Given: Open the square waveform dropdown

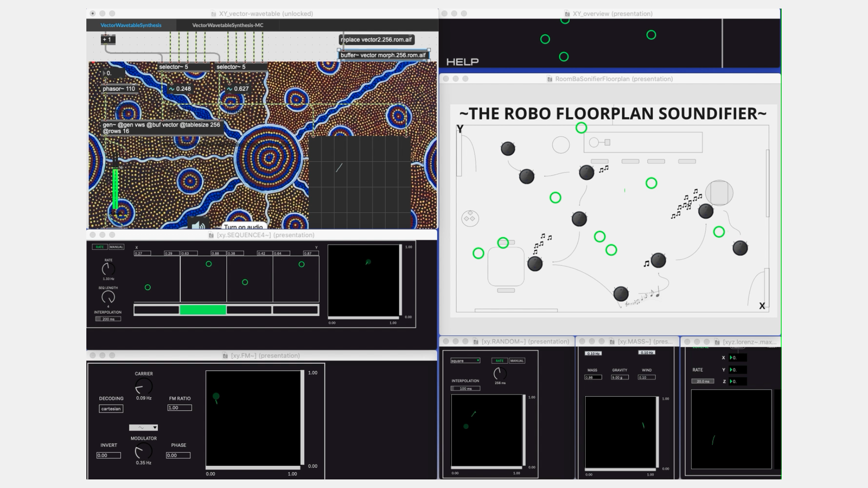Looking at the screenshot, I should 465,361.
